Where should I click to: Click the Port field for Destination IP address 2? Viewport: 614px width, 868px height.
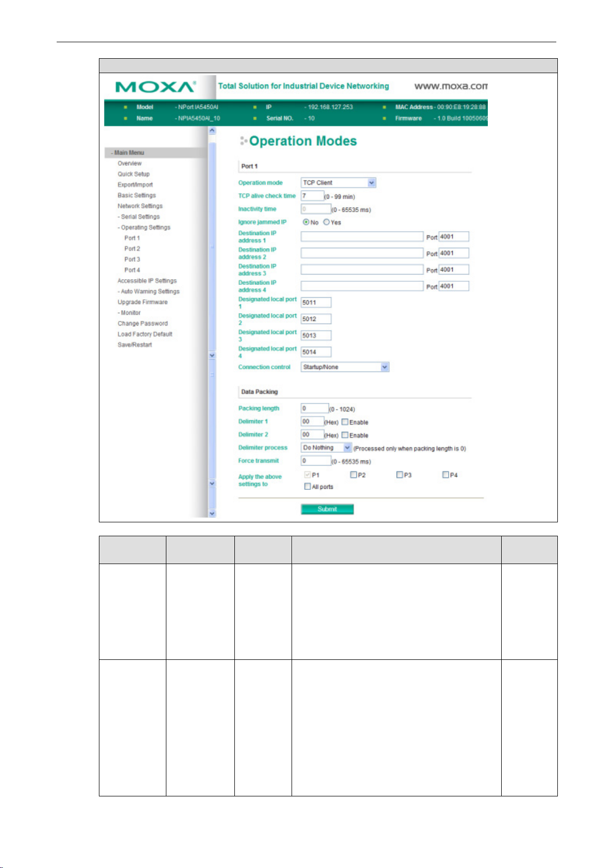point(454,253)
